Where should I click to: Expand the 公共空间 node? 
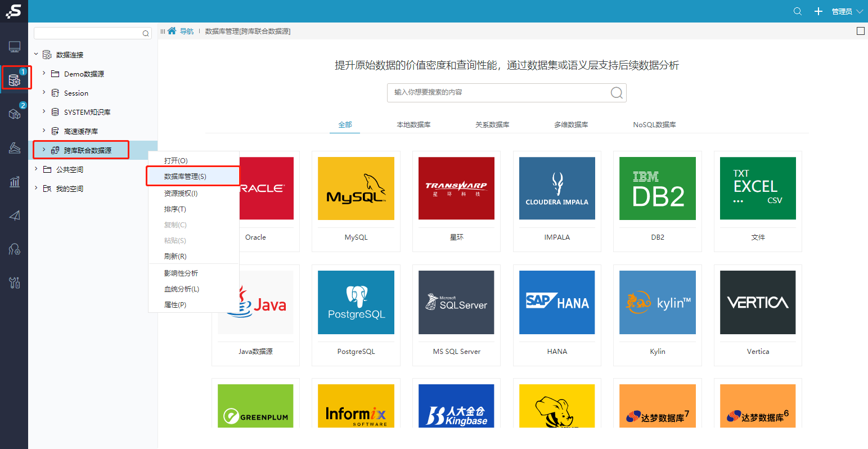pos(36,169)
